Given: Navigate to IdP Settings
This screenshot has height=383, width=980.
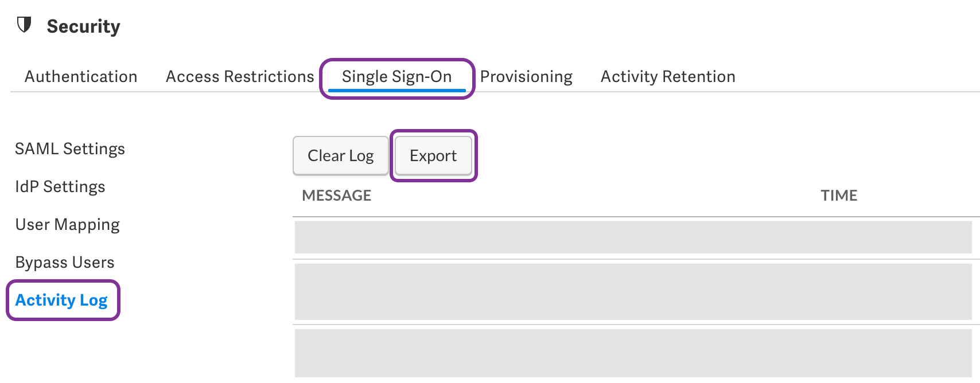Looking at the screenshot, I should [x=60, y=187].
